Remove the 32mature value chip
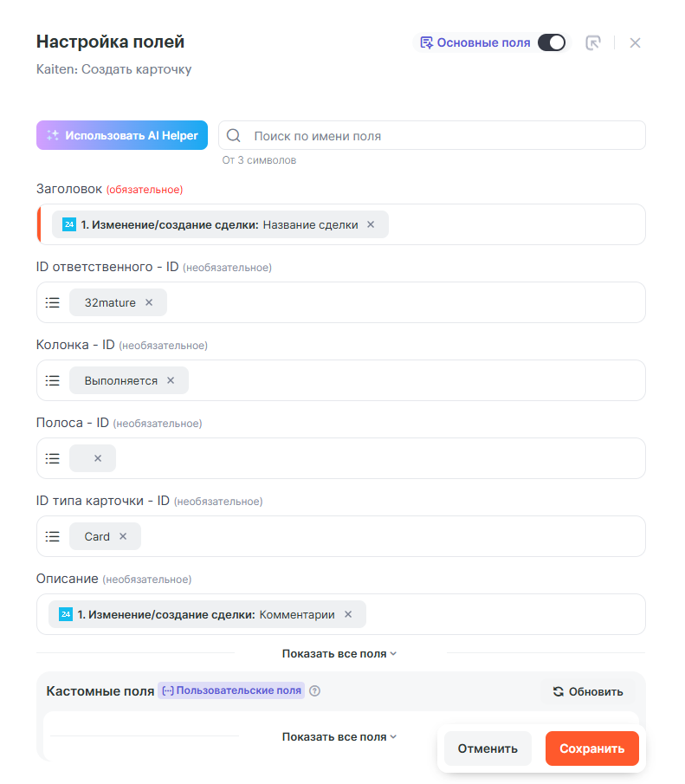This screenshot has height=784, width=685. pos(149,302)
